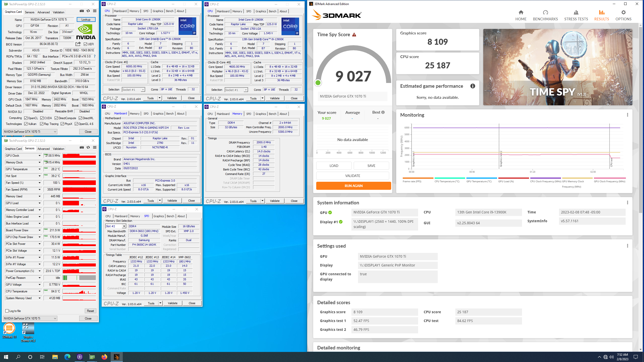The height and width of the screenshot is (362, 644).
Task: Expand PerfCap Reason sensor dropdown
Action: (x=39, y=278)
